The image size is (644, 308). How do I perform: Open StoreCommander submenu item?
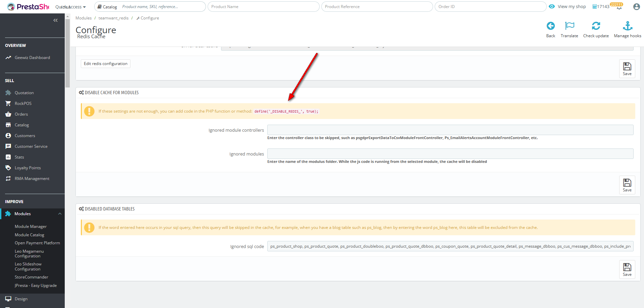[32, 277]
